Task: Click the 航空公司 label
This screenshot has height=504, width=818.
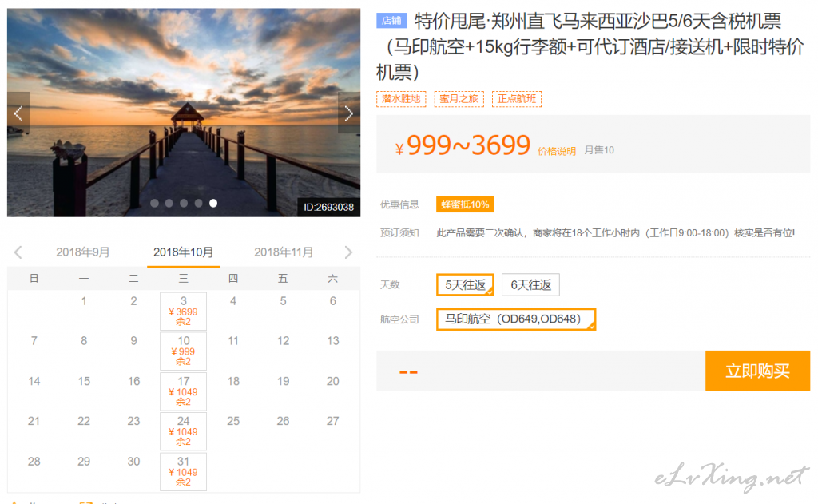Action: (399, 319)
